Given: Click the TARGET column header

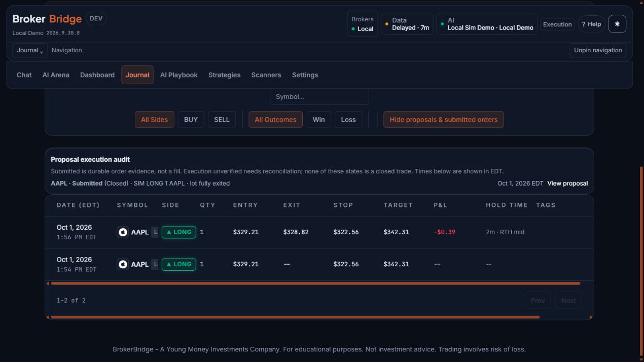Looking at the screenshot, I should pyautogui.click(x=398, y=205).
